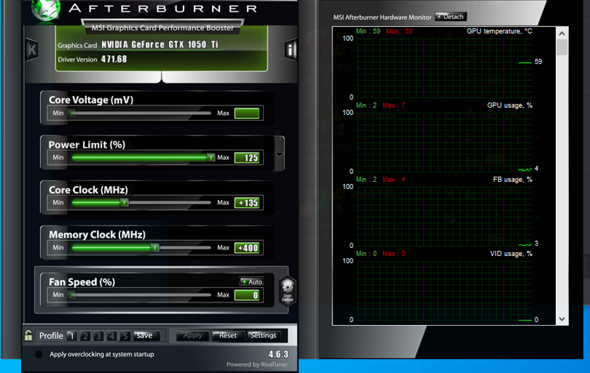
Task: Click the fan User Define icon
Action: [287, 291]
